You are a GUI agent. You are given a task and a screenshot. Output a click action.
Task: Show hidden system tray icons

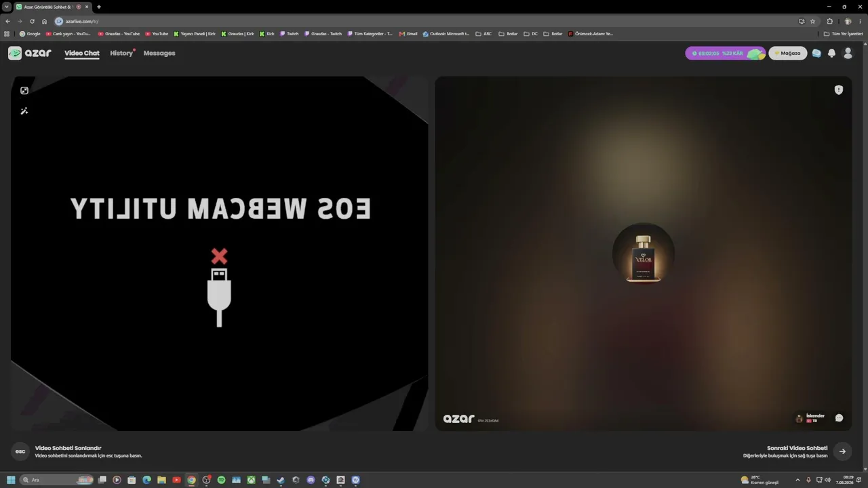point(797,480)
